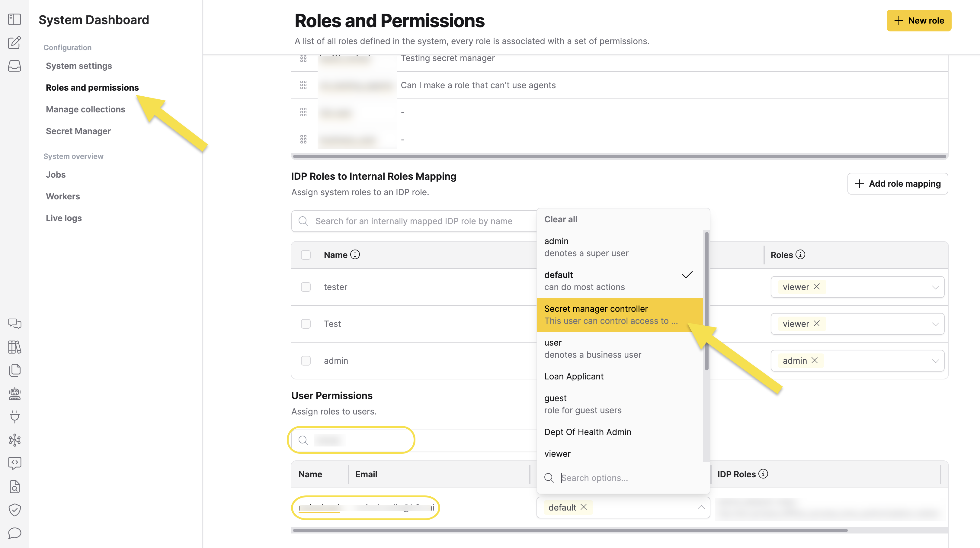Click Add role mapping
Screen dimensions: 980x548
pyautogui.click(x=898, y=183)
